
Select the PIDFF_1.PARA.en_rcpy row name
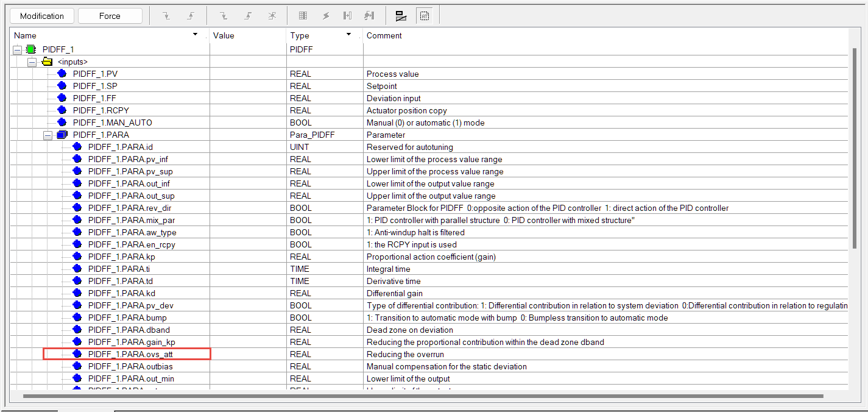pos(132,244)
